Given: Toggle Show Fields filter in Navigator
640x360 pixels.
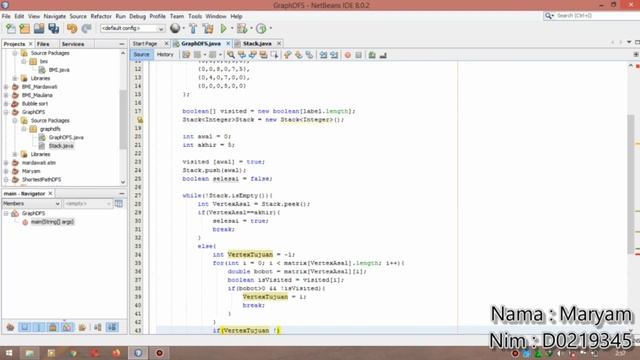Looking at the screenshot, I should (25, 327).
